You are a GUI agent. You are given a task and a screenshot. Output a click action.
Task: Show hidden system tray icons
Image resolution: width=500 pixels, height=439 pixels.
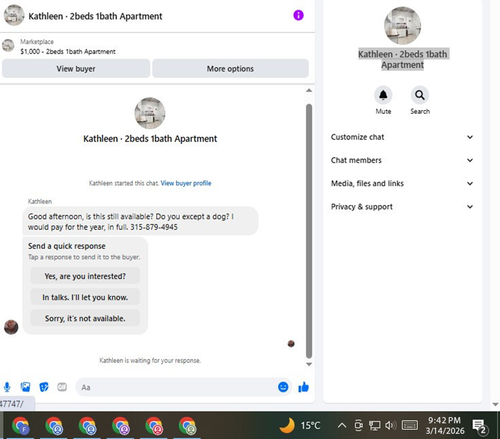342,425
